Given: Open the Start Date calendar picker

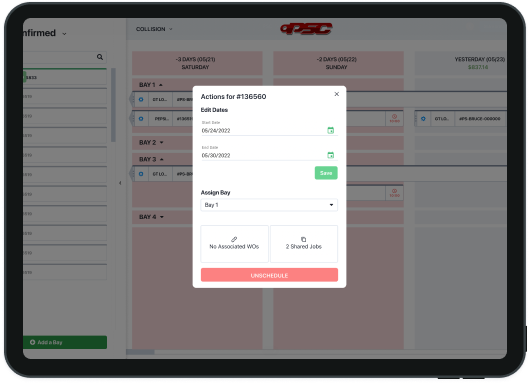Looking at the screenshot, I should [331, 130].
